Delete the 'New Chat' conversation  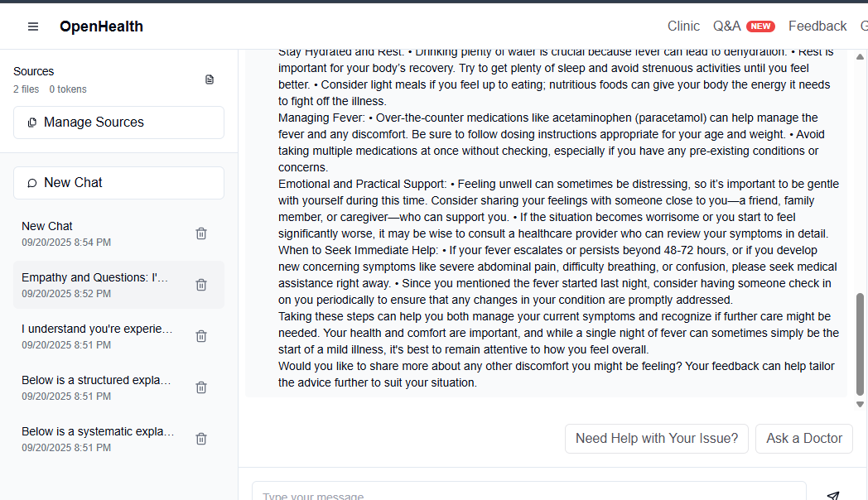point(201,233)
